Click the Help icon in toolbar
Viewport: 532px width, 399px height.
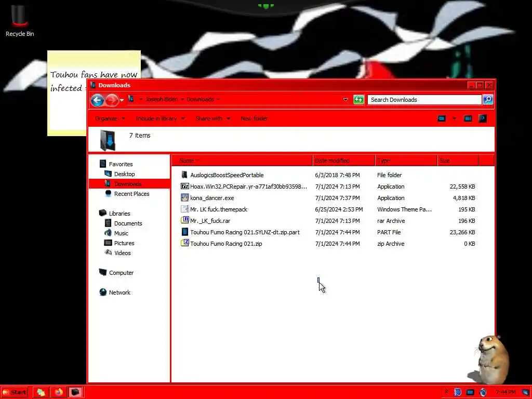pos(483,118)
